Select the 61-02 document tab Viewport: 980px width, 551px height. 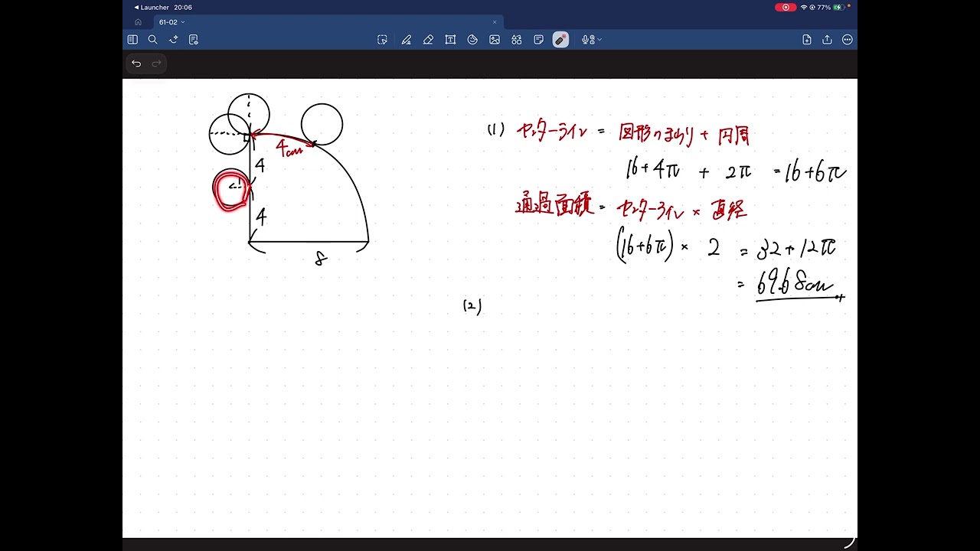coord(328,22)
